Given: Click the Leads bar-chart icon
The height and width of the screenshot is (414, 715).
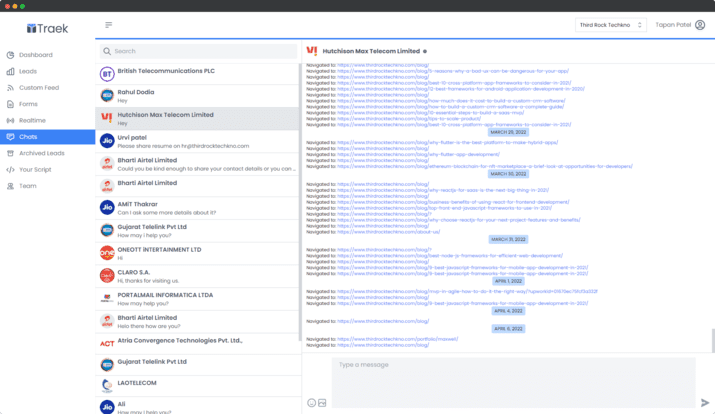Looking at the screenshot, I should click(x=10, y=71).
